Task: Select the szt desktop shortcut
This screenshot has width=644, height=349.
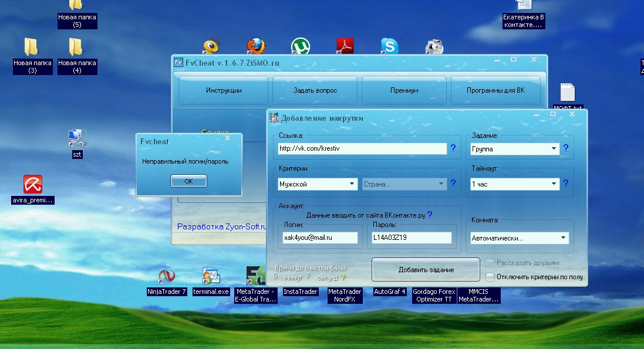Action: [77, 139]
